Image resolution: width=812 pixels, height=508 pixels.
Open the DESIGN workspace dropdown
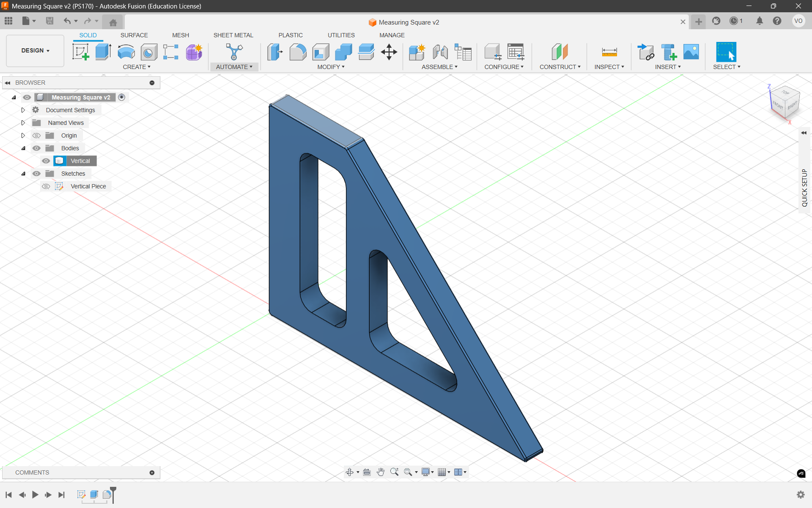click(x=35, y=50)
